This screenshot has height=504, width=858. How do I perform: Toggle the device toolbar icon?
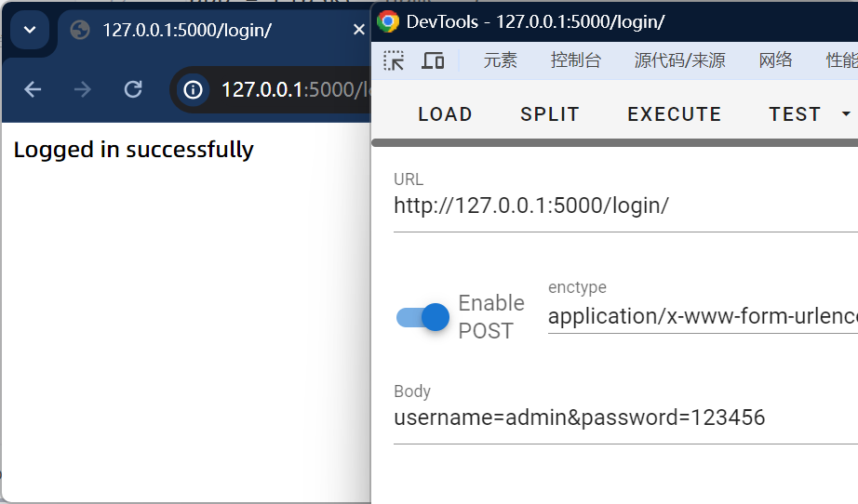pos(433,60)
